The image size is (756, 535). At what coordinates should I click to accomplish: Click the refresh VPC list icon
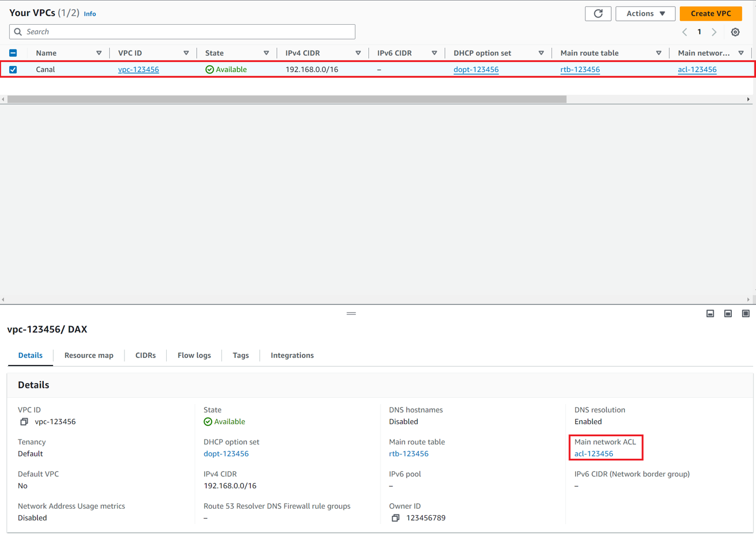pyautogui.click(x=598, y=14)
